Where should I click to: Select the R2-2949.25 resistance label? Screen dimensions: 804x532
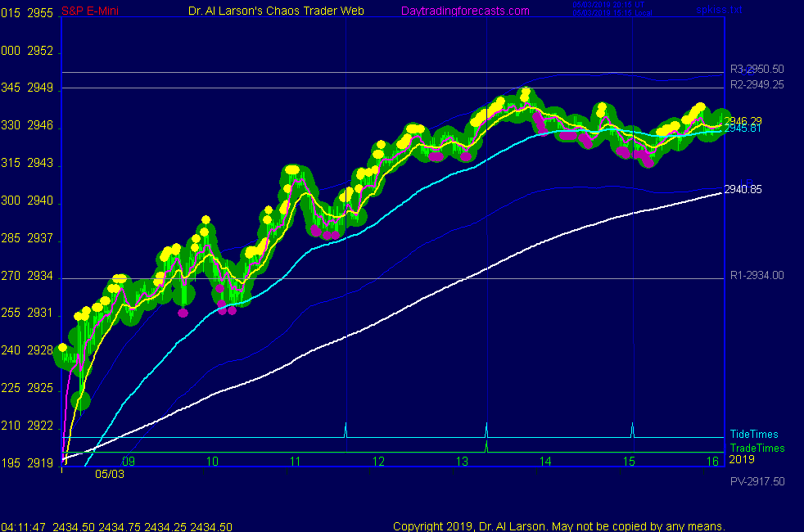coord(757,84)
